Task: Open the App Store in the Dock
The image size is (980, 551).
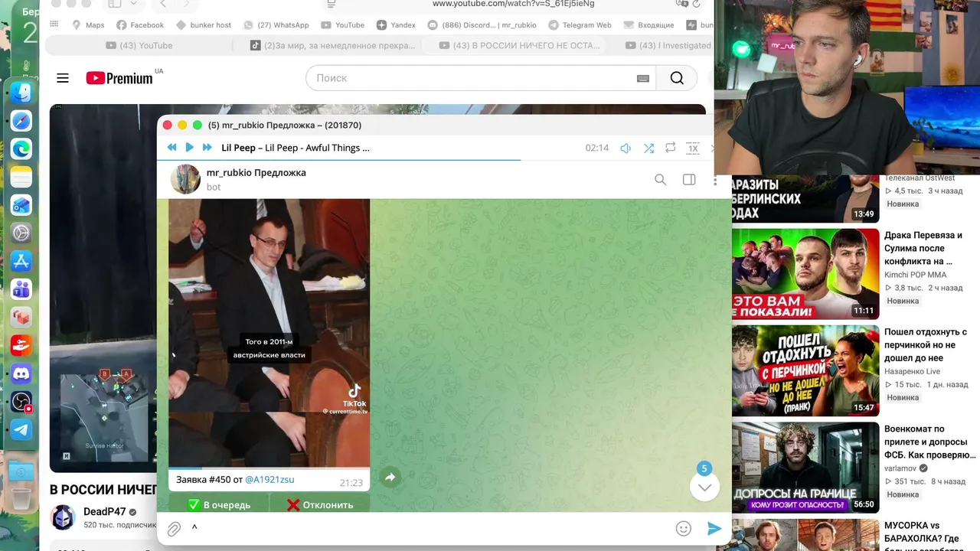Action: pos(21,261)
